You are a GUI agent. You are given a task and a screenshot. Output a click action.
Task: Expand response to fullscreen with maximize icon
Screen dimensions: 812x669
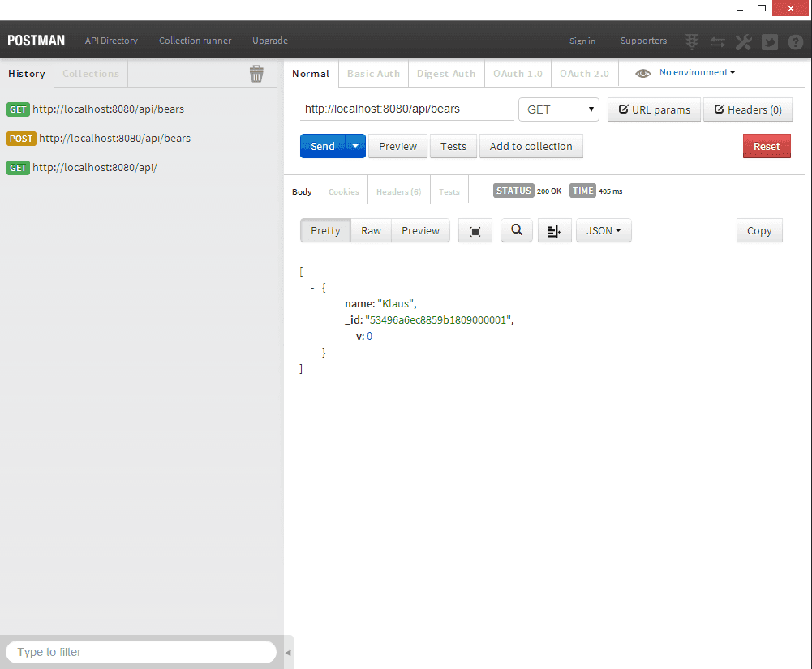click(475, 230)
